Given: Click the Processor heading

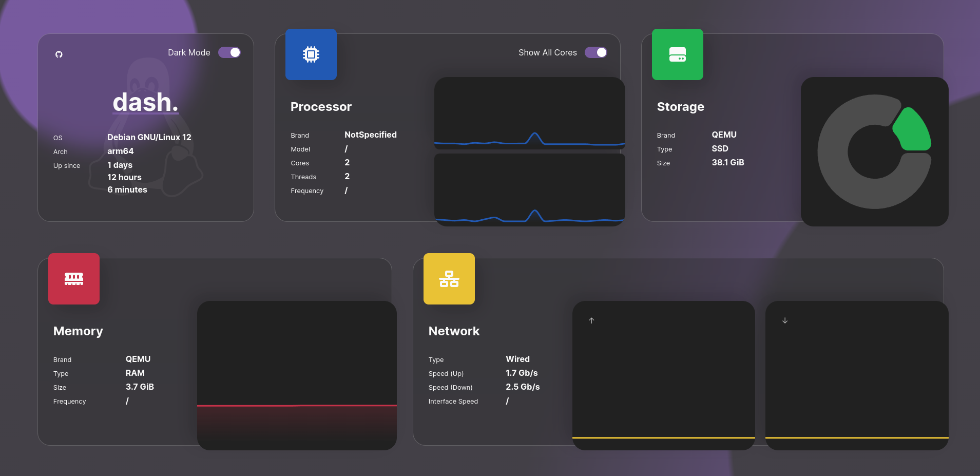Looking at the screenshot, I should [321, 107].
